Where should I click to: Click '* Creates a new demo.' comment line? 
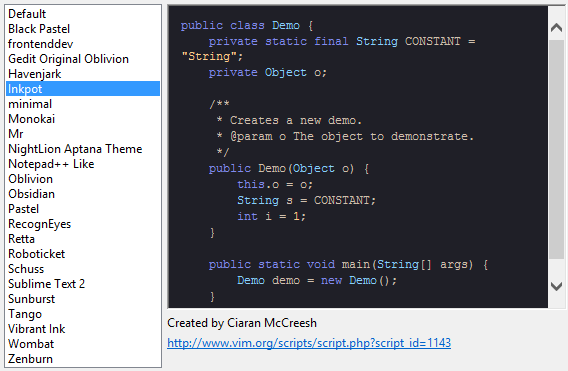(x=289, y=120)
